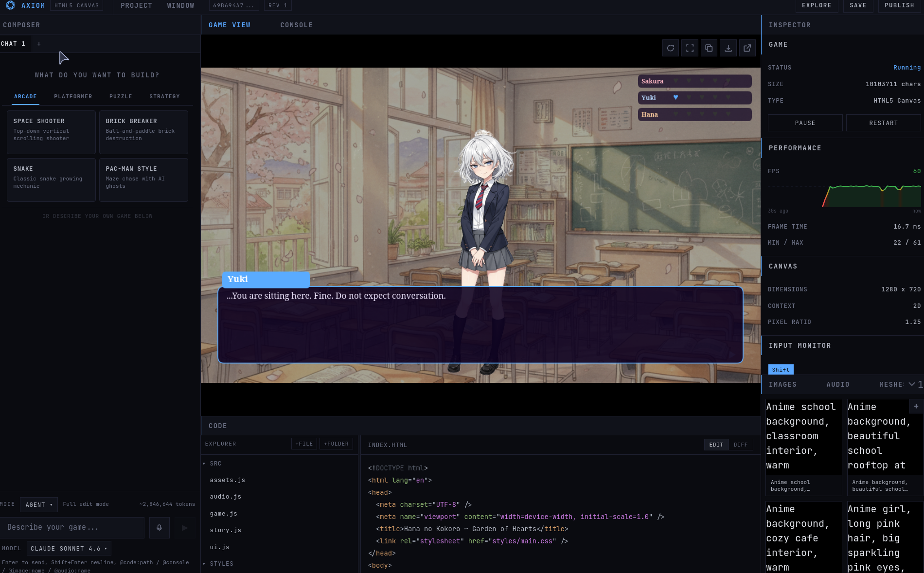Select the Arcade category tab
This screenshot has height=573, width=924.
[x=25, y=96]
